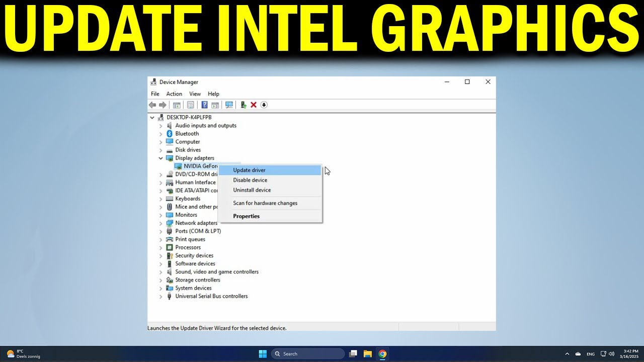Select Sound, video and game controllers

coord(217,272)
